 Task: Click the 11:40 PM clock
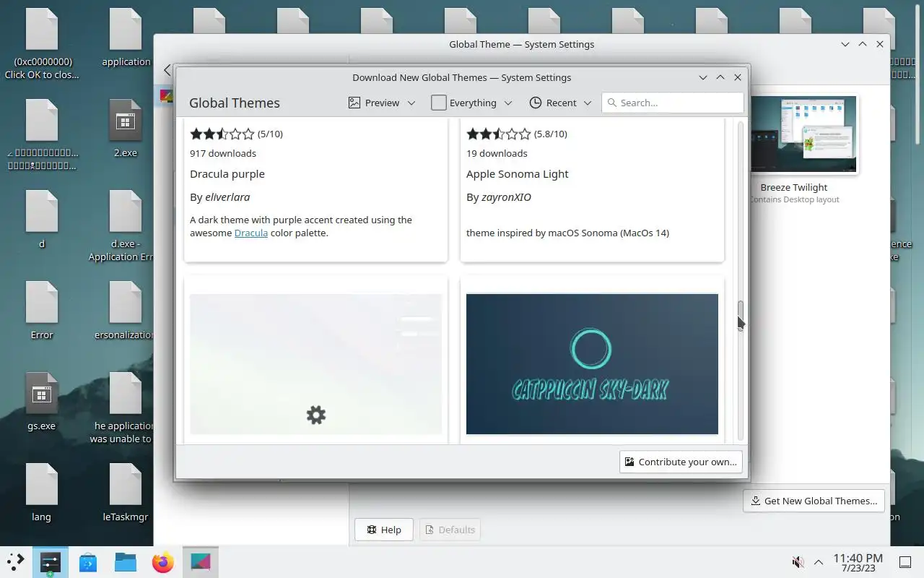858,558
